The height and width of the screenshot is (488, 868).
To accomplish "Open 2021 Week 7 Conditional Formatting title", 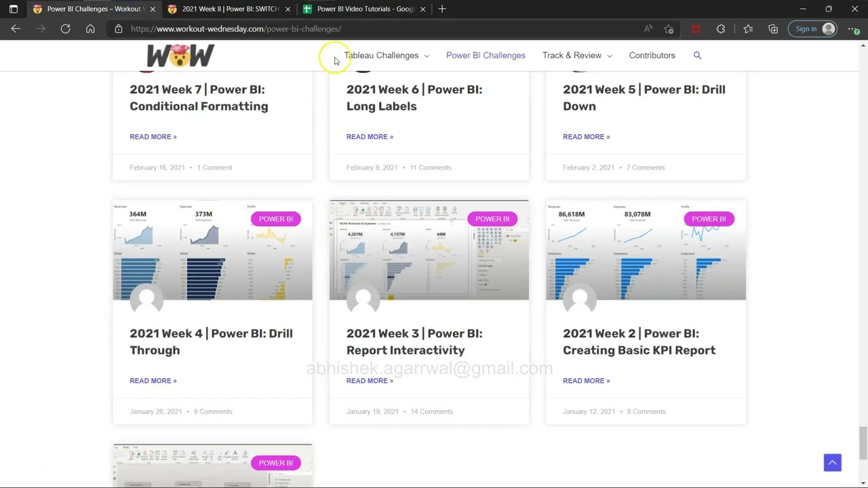I will (199, 98).
